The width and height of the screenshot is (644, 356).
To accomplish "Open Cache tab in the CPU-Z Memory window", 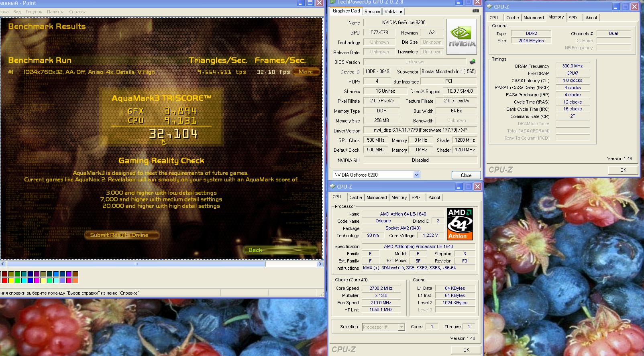I will (512, 18).
